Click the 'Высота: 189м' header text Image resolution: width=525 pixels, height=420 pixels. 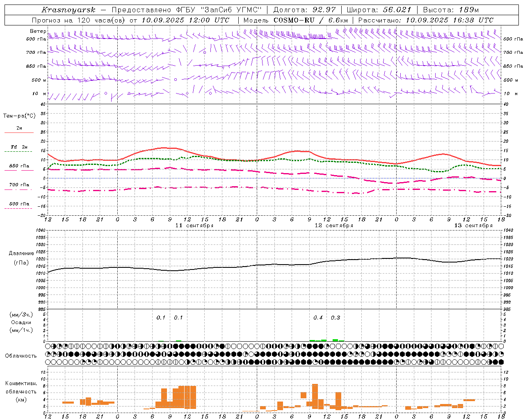[451, 10]
